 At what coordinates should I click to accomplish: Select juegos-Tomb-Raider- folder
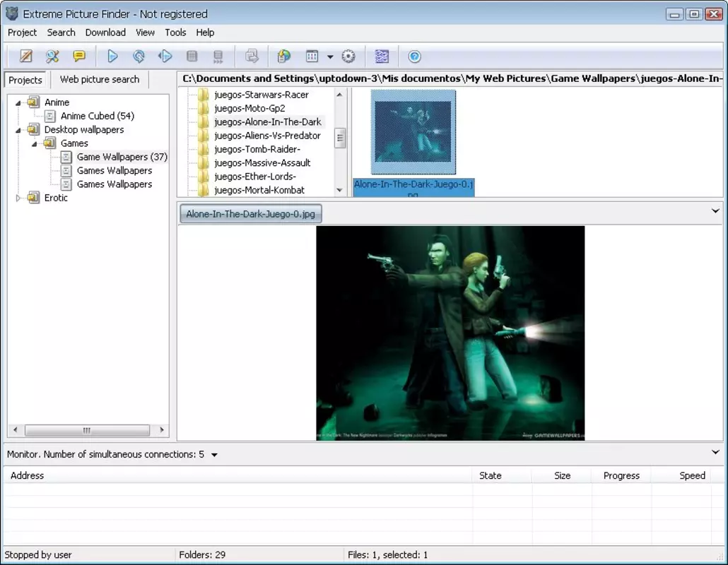coord(257,149)
